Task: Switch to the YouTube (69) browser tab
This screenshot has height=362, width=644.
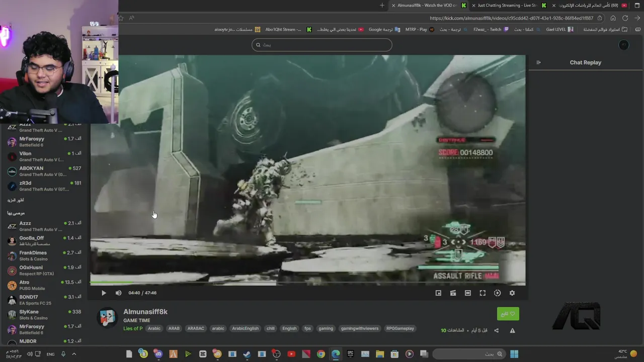Action: 590,6
